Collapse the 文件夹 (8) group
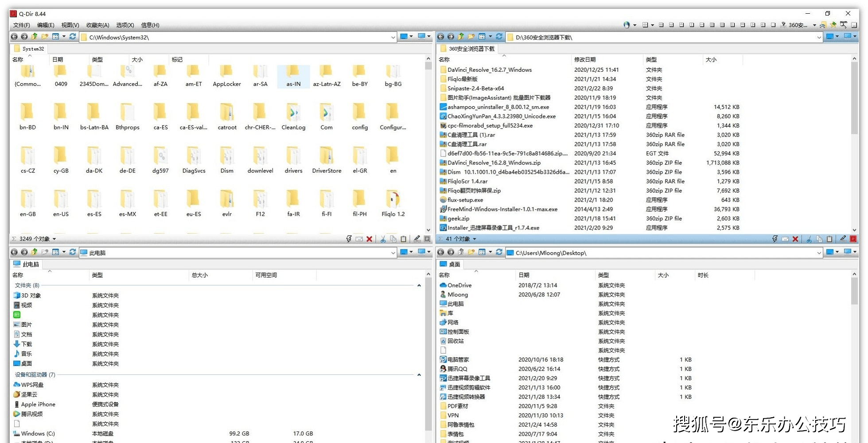868x443 pixels. tap(419, 285)
